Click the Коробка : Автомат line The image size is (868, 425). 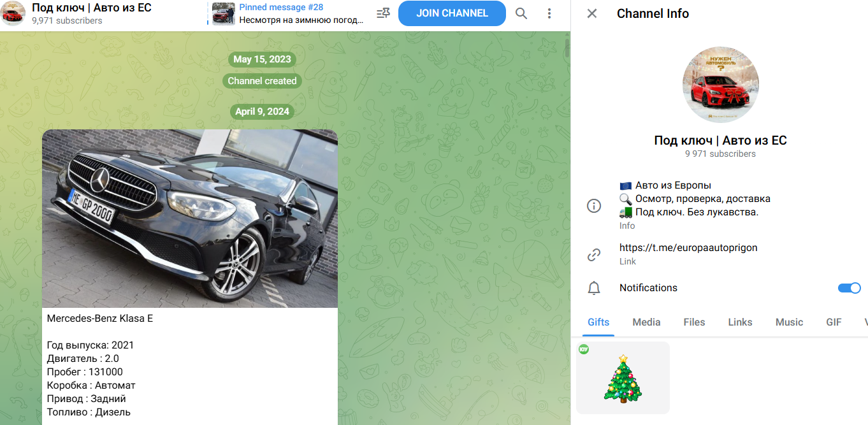click(x=91, y=385)
